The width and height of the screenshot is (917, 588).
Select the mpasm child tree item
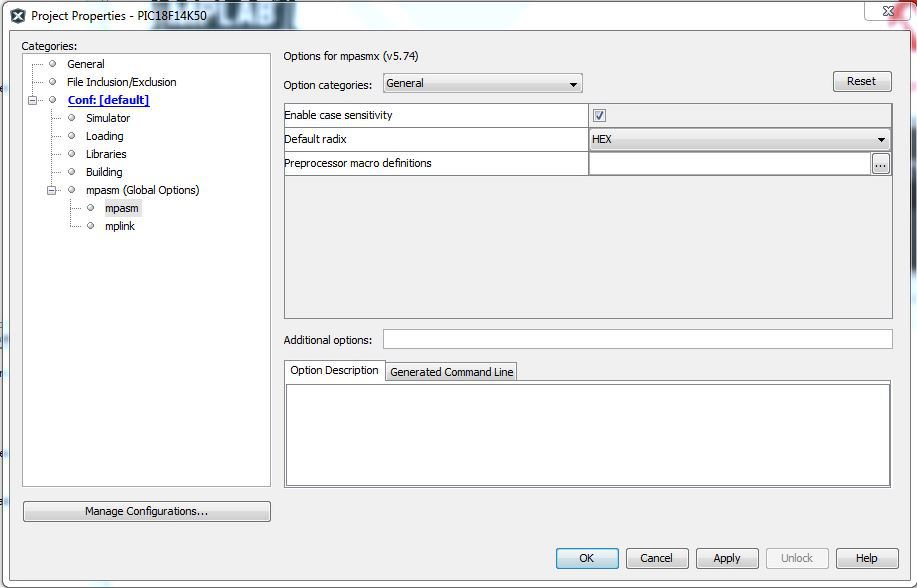point(122,208)
